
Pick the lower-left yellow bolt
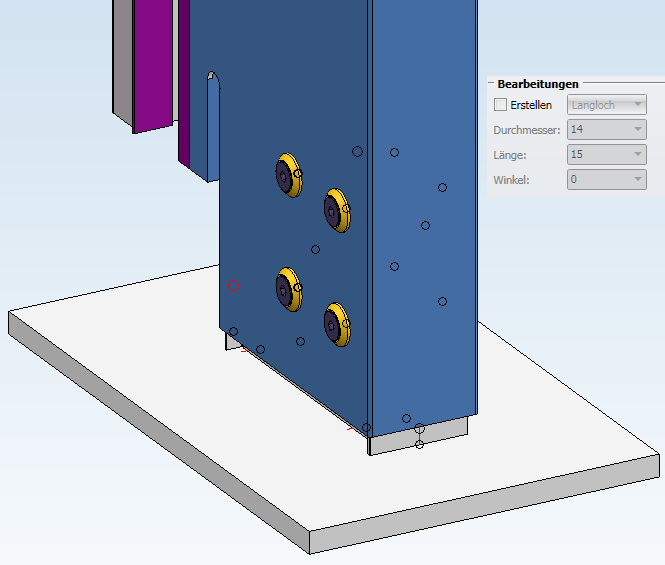click(x=289, y=289)
